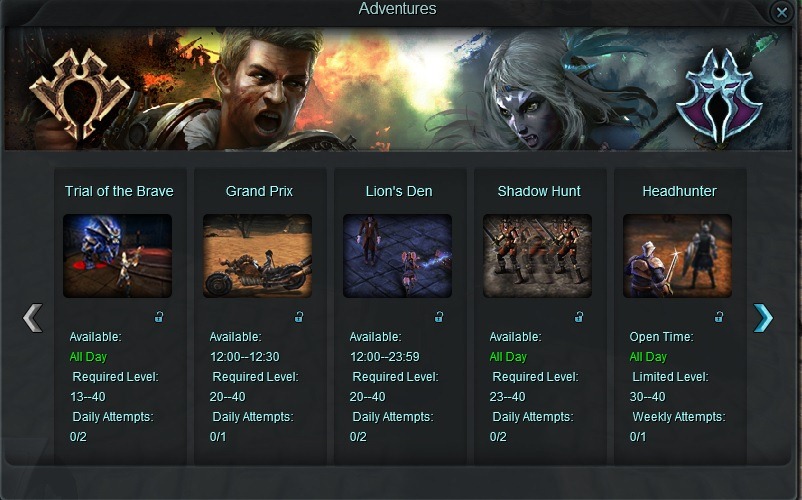Image resolution: width=802 pixels, height=500 pixels.
Task: Click the unlock icon under Headhunter
Action: [719, 317]
